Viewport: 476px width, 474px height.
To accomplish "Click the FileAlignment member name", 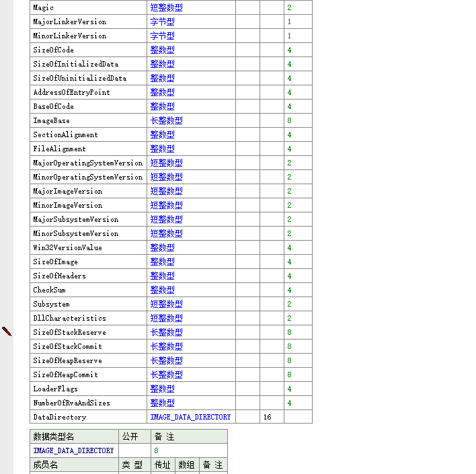I will pyautogui.click(x=59, y=149).
